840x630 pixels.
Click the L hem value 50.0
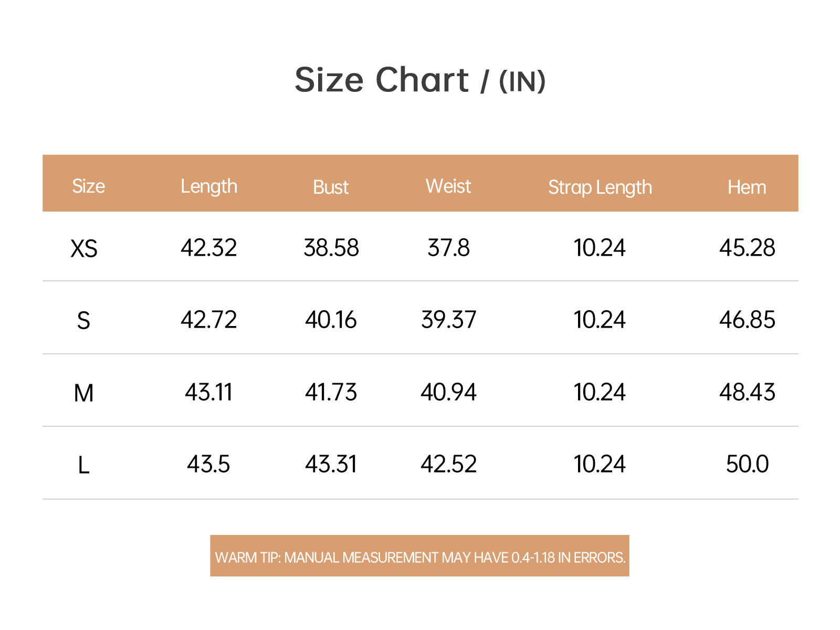747,464
